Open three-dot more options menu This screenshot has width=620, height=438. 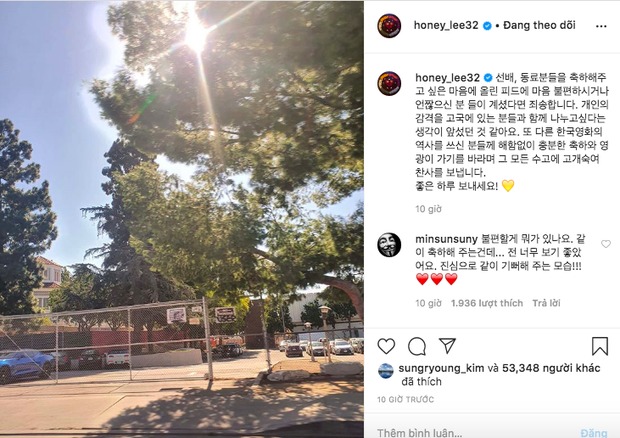601,26
